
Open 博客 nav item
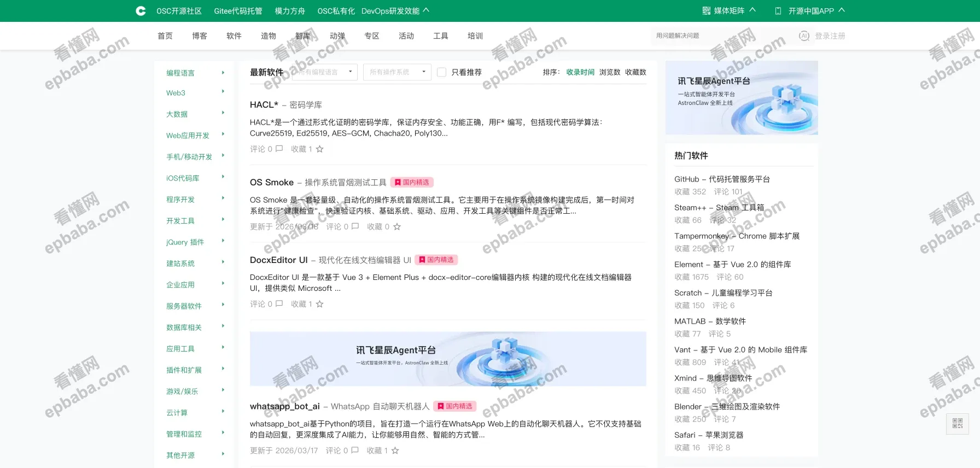(200, 36)
